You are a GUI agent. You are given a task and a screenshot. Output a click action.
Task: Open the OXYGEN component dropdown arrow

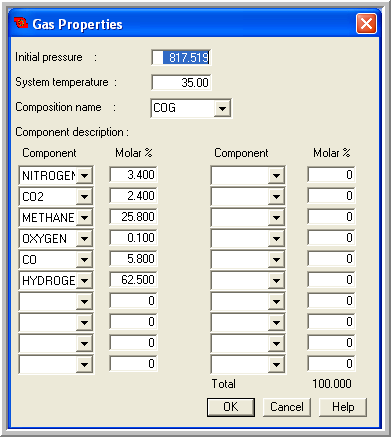84,238
